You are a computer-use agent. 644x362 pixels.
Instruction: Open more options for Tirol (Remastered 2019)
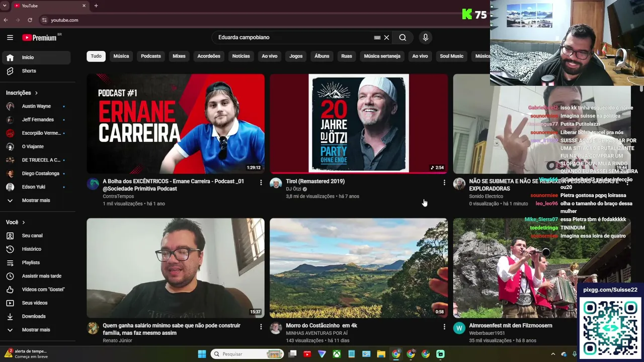coord(444,183)
